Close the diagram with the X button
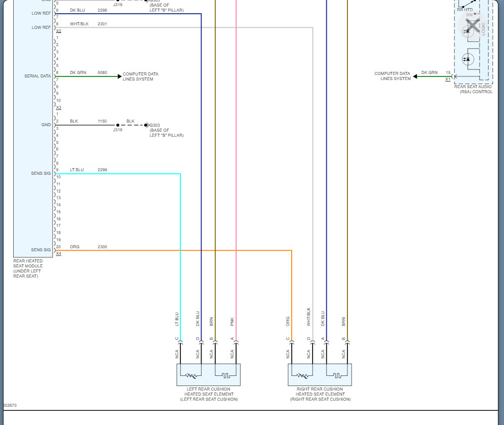Screen dimensions: 504x425 [x=473, y=26]
